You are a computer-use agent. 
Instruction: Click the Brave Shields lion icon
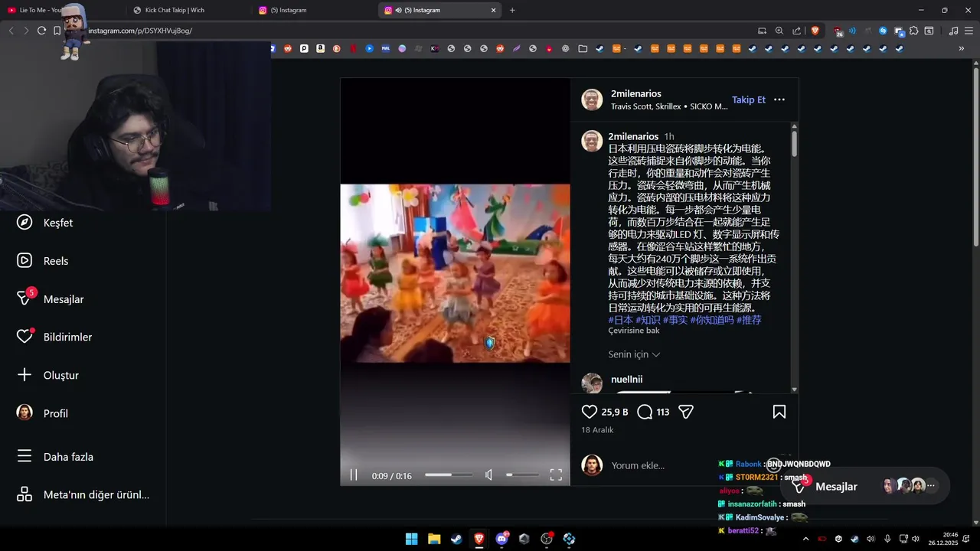point(815,31)
